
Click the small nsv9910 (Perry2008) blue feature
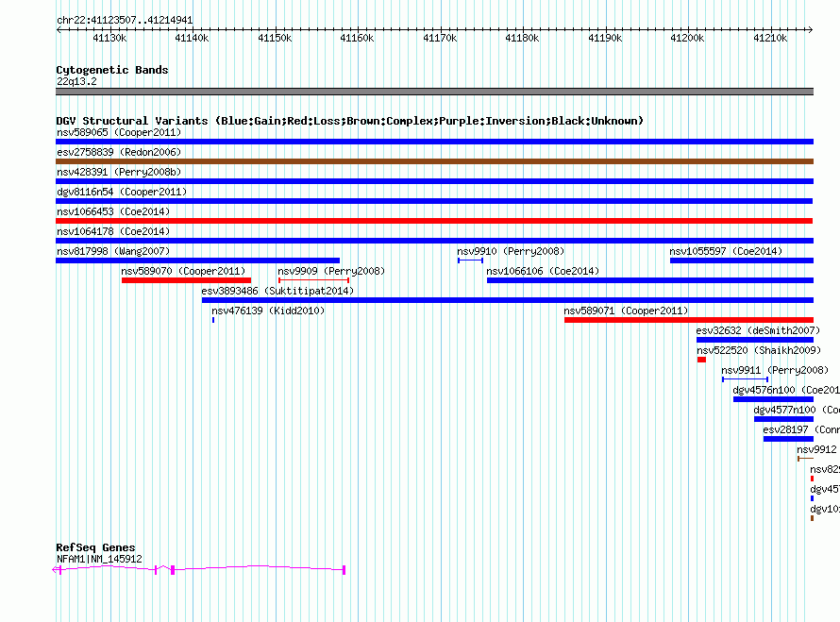pos(470,261)
